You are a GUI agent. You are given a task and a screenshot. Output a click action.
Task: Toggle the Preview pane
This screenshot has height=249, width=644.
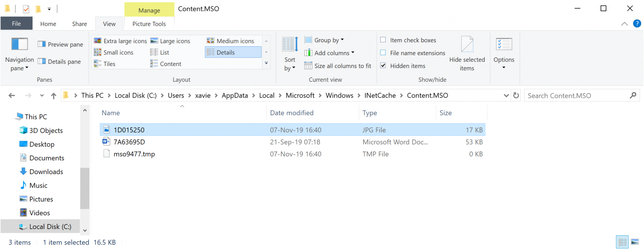tap(60, 44)
